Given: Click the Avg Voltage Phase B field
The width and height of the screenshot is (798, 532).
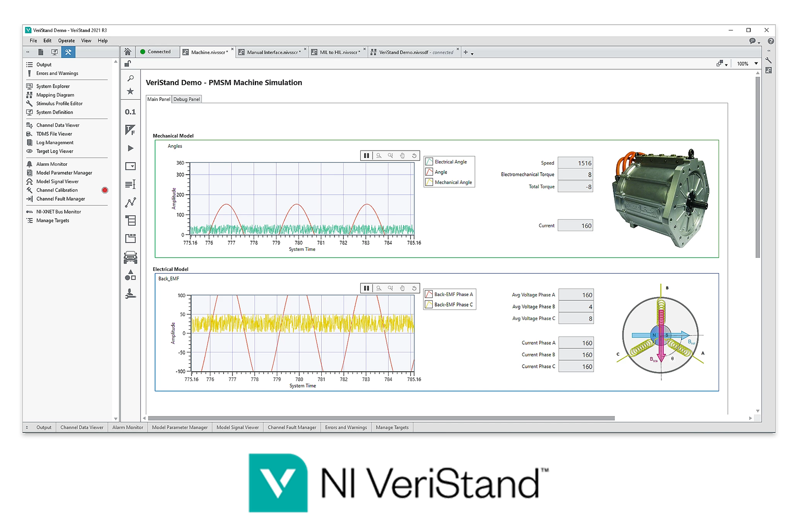Looking at the screenshot, I should click(x=576, y=307).
